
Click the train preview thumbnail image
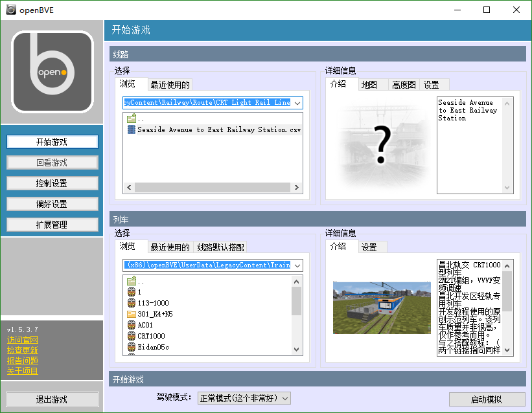click(382, 307)
